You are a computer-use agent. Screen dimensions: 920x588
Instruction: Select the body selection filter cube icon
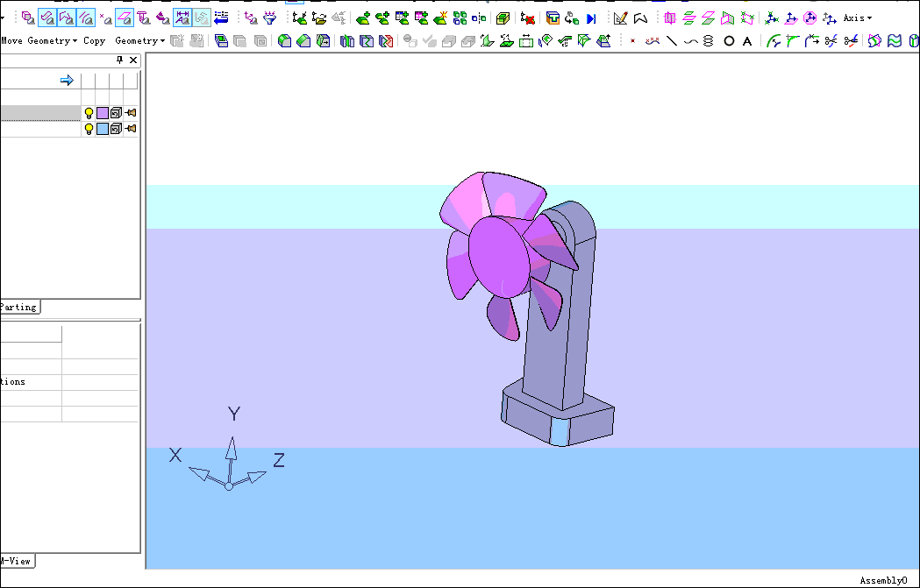click(x=27, y=18)
